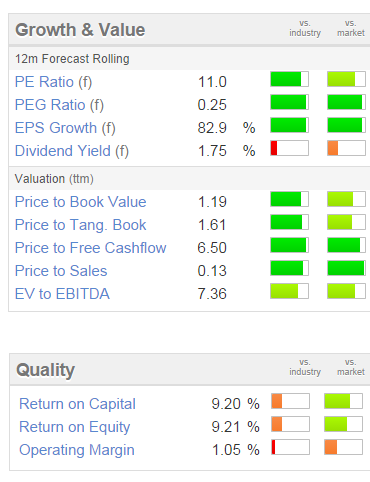The width and height of the screenshot is (370, 482).
Task: Click Dividend Yield vs. industry red bar
Action: point(289,148)
